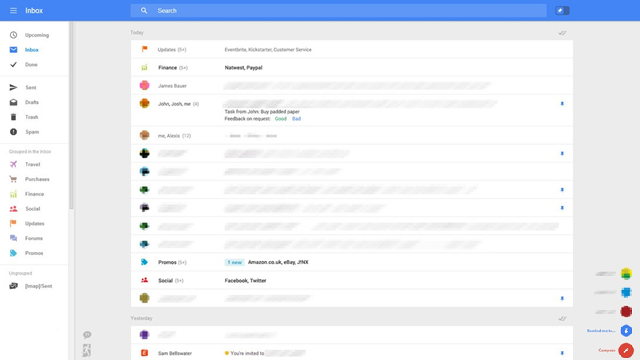
Task: Click the Search field
Action: click(338, 11)
